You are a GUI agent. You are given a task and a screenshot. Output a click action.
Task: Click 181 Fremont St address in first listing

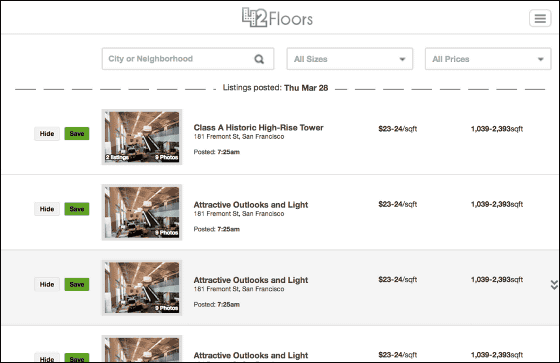tap(239, 137)
